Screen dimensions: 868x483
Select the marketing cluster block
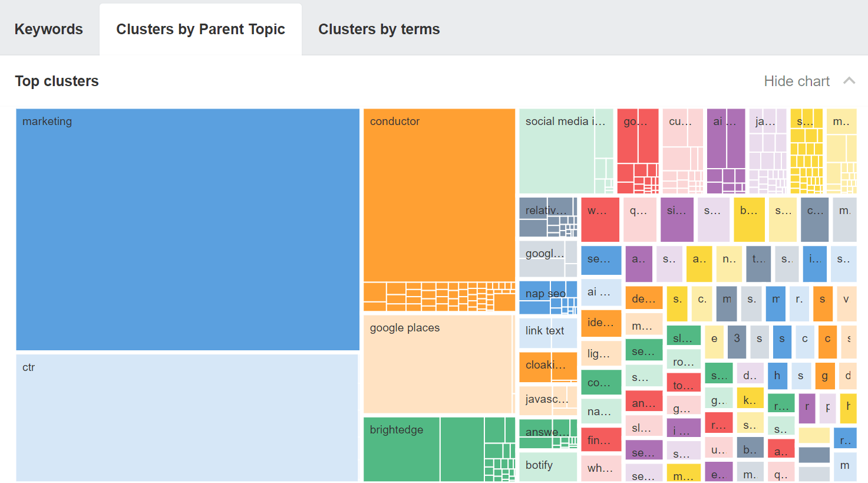coord(187,229)
